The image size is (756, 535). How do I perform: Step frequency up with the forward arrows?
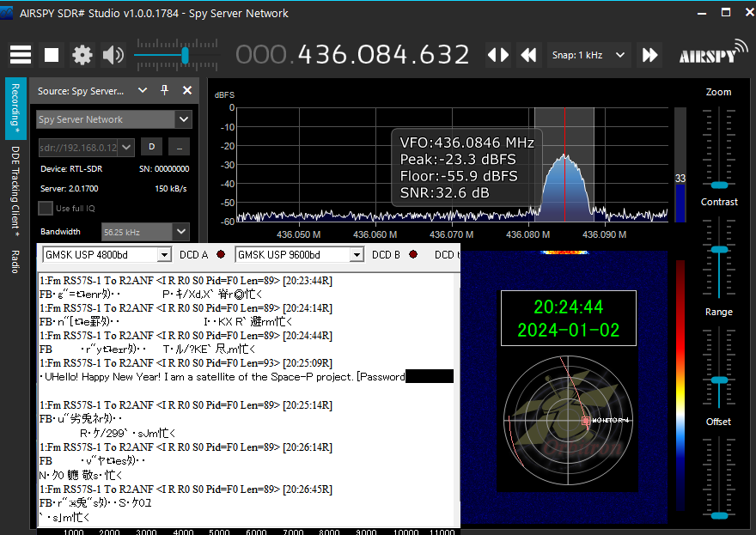649,55
